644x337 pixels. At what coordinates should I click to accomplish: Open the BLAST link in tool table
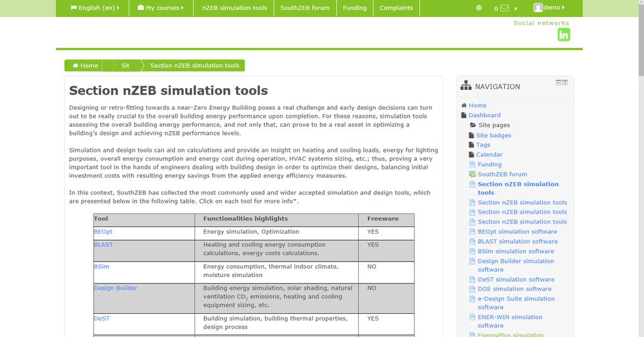click(x=103, y=244)
